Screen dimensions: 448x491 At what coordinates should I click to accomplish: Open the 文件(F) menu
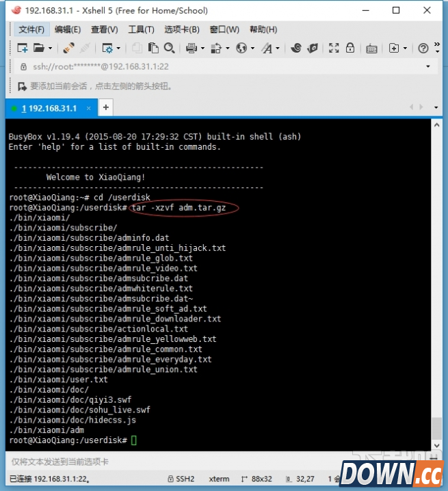[31, 29]
